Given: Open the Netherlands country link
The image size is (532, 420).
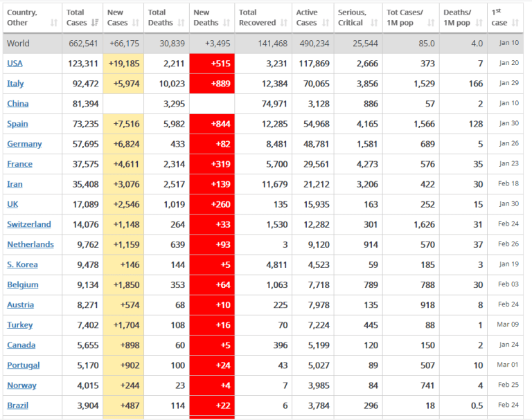Looking at the screenshot, I should tap(30, 244).
